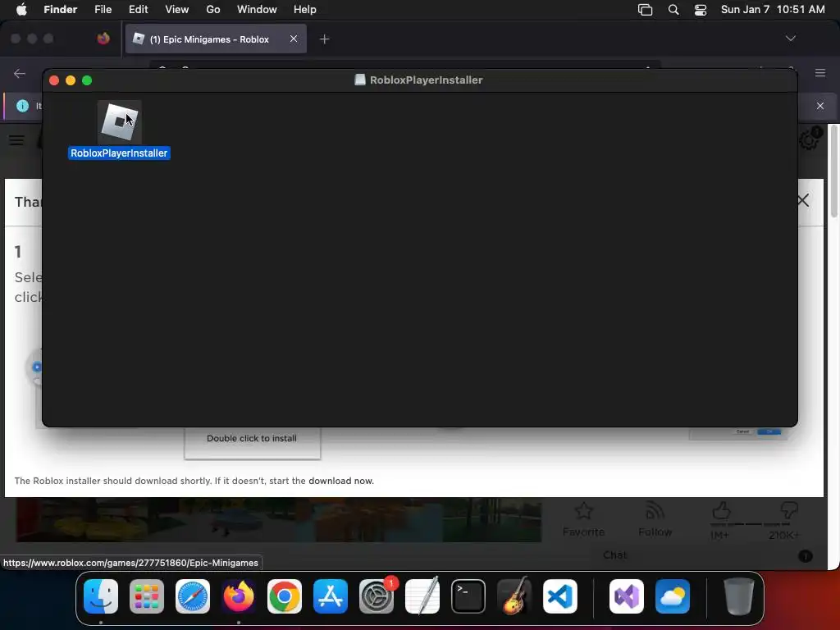840x630 pixels.
Task: Open System Settings from the Dock
Action: (377, 596)
